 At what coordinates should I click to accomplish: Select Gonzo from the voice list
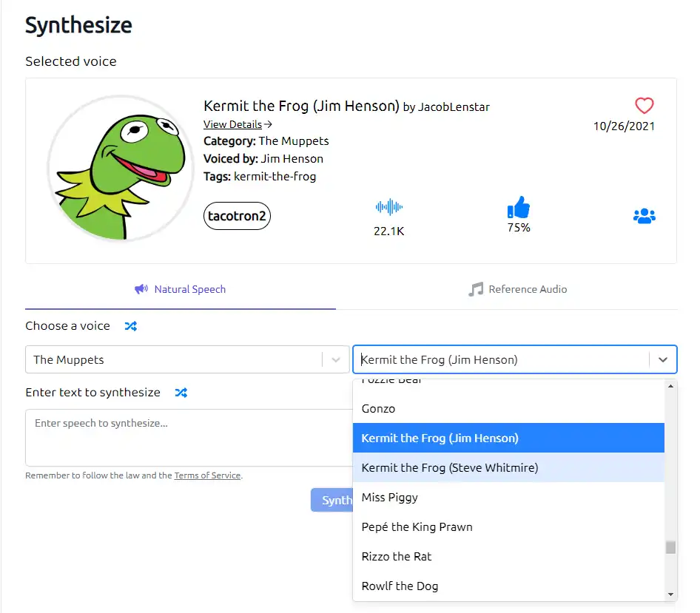point(508,409)
